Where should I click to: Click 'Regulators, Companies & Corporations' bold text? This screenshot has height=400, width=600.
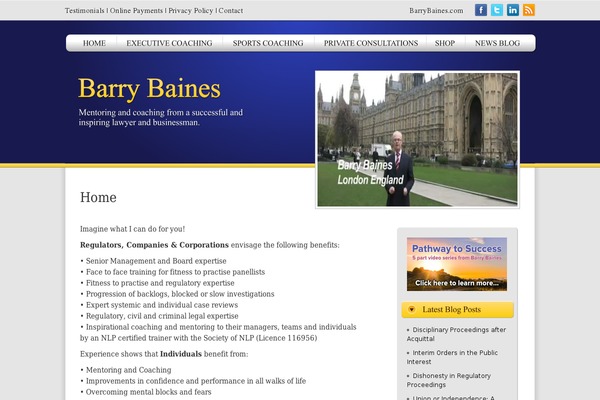pos(154,245)
